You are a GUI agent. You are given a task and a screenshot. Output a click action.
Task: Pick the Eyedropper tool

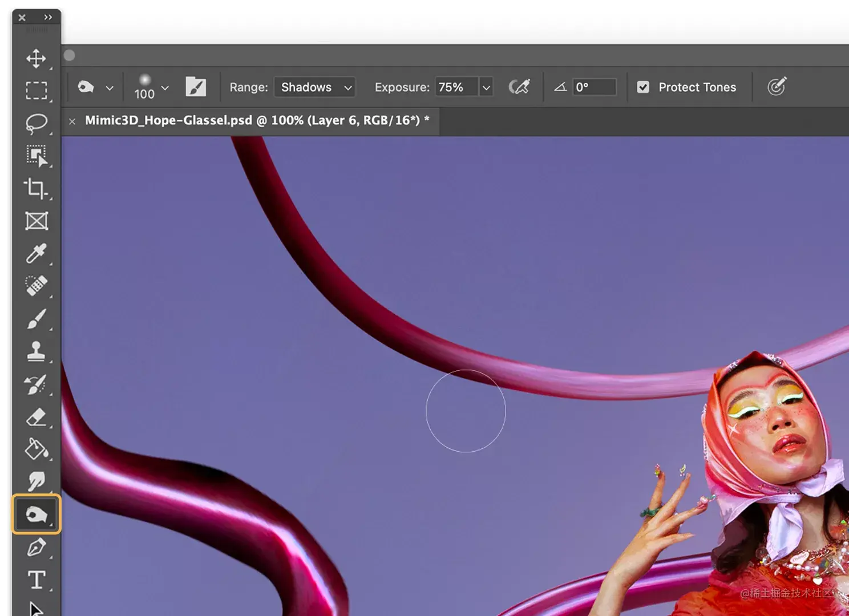click(x=37, y=254)
